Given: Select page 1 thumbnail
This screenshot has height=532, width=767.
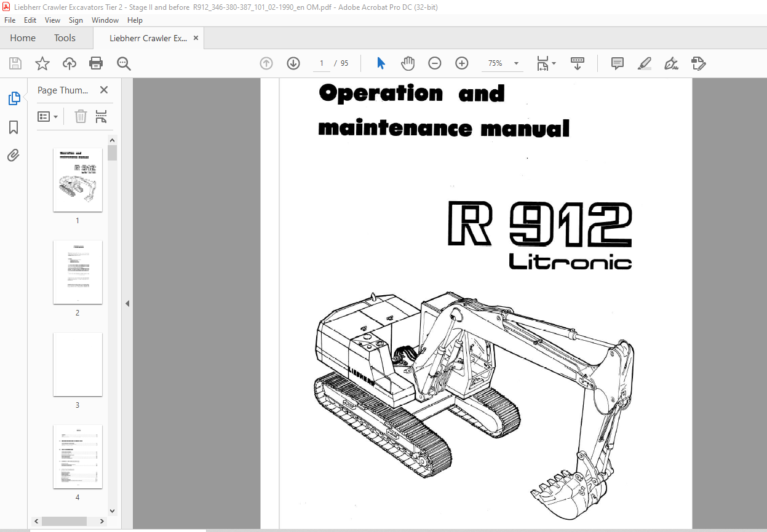Looking at the screenshot, I should pos(77,180).
